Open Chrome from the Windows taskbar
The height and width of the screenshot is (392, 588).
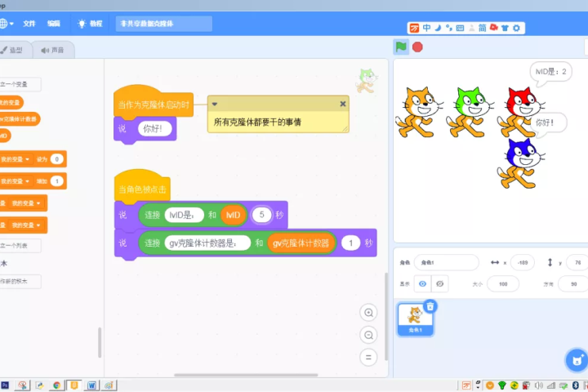(x=57, y=385)
